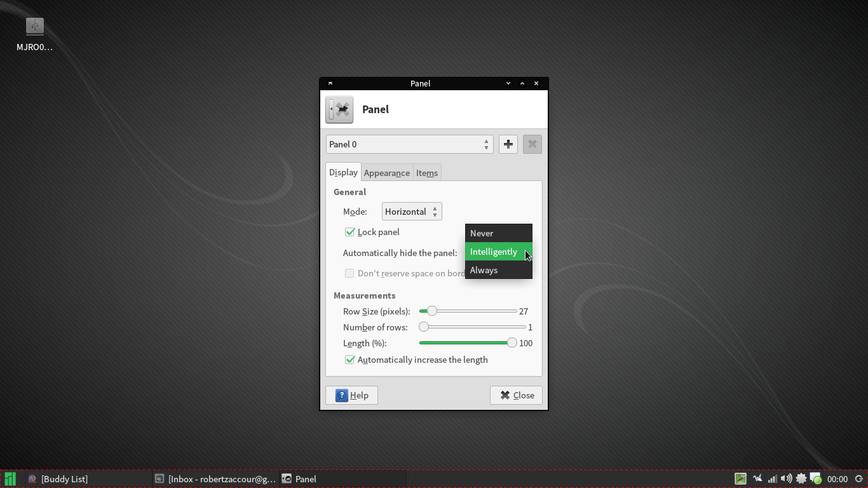Click the volume speaker tray icon
The image size is (868, 488).
click(786, 479)
